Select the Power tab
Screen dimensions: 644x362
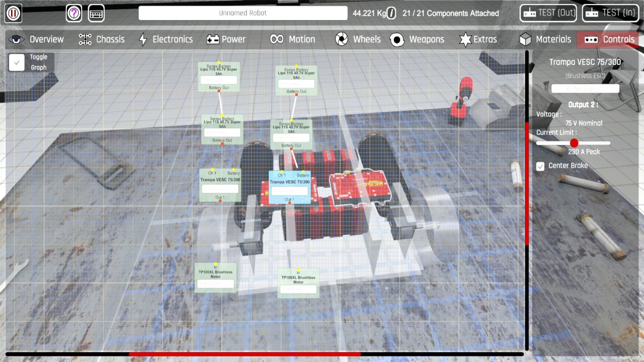226,39
